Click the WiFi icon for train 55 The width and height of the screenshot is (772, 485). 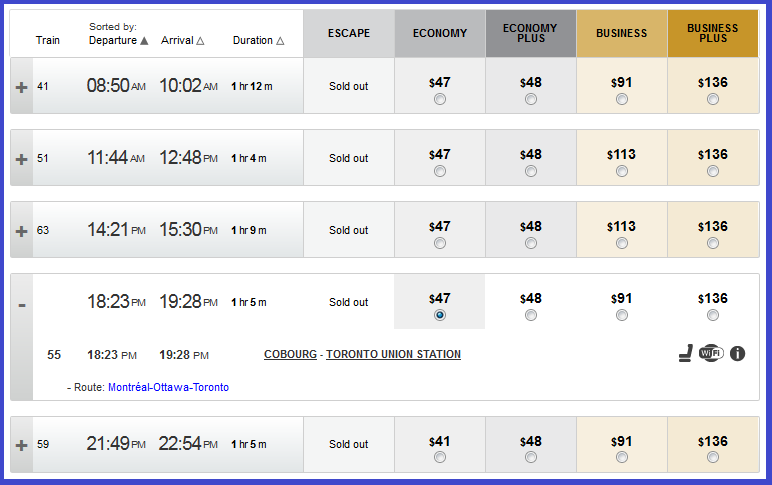coord(711,353)
